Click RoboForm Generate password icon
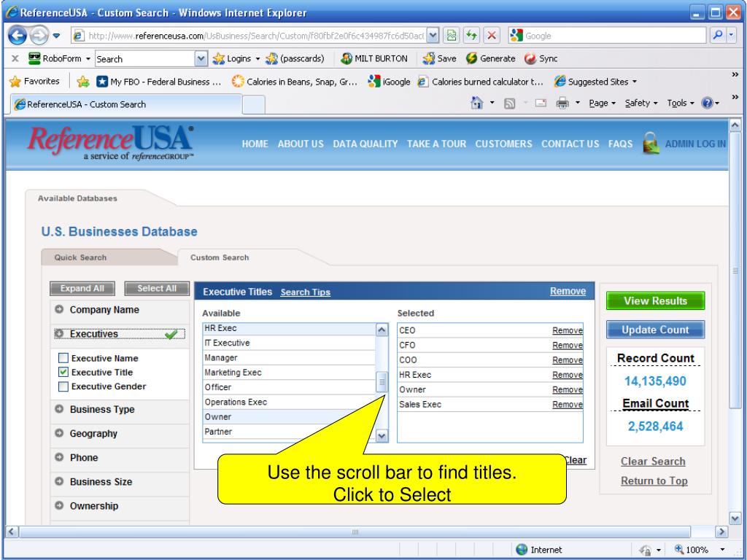747x560 pixels. pos(472,58)
